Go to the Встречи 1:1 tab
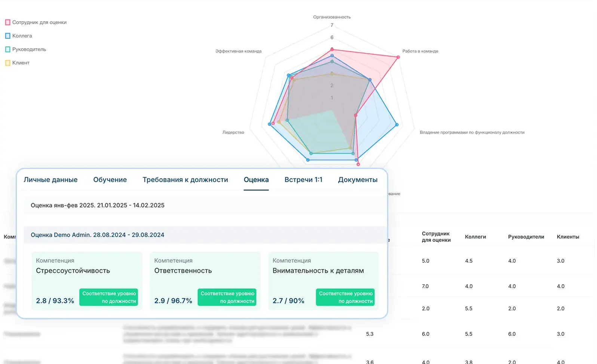The image size is (597, 364). pyautogui.click(x=303, y=180)
